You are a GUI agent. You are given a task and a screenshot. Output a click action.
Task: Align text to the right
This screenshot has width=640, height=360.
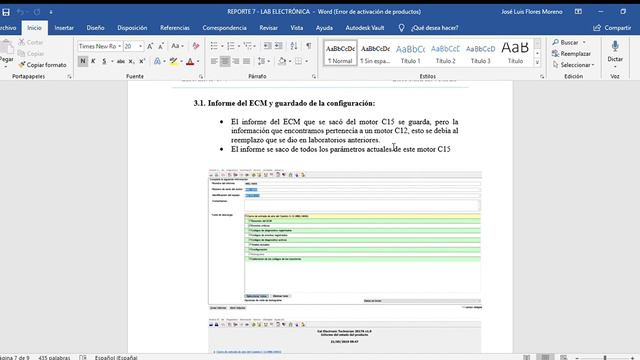236,61
